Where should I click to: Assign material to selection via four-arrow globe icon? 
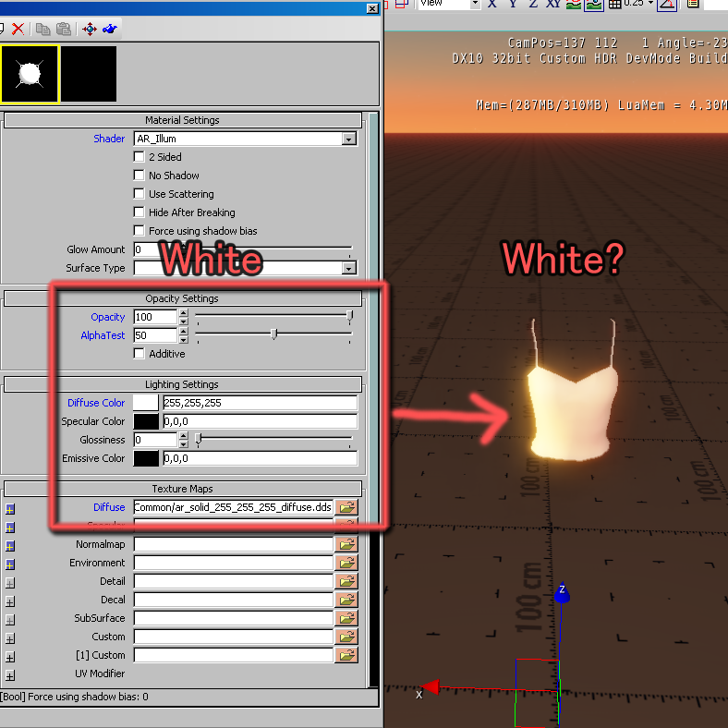click(89, 29)
